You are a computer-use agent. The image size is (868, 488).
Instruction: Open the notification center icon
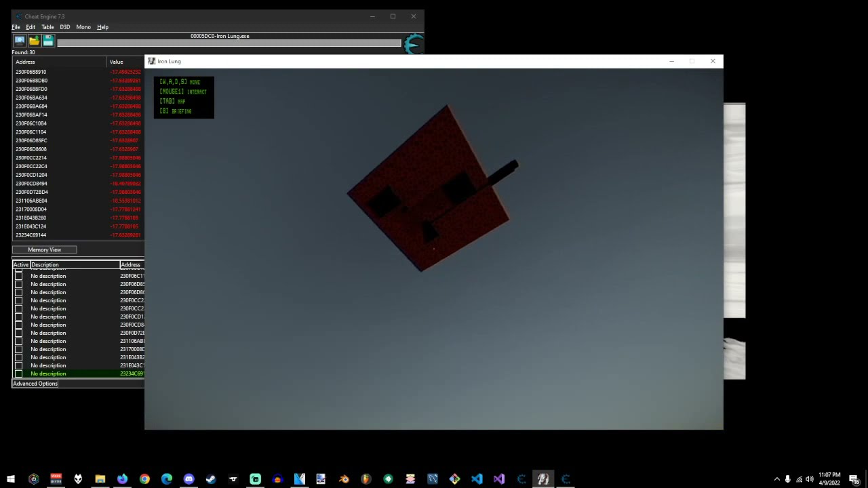point(854,479)
